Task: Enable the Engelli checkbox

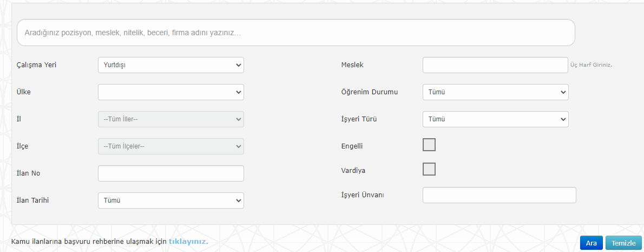Action: 429,145
